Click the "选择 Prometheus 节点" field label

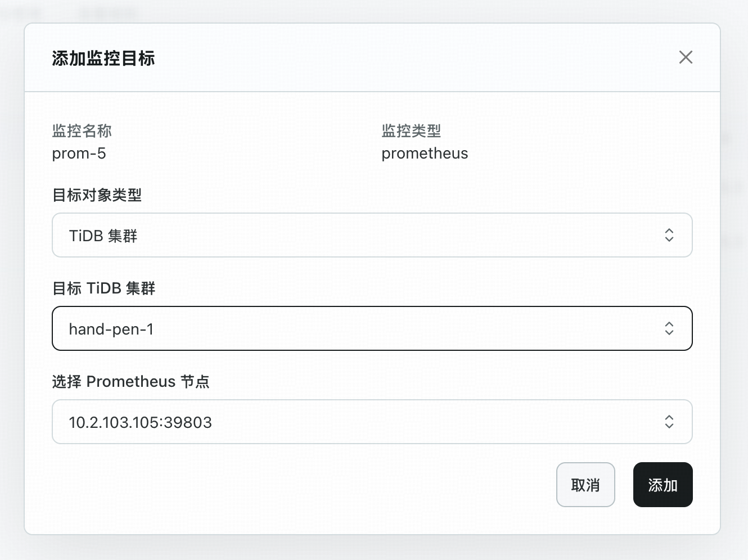pos(130,382)
